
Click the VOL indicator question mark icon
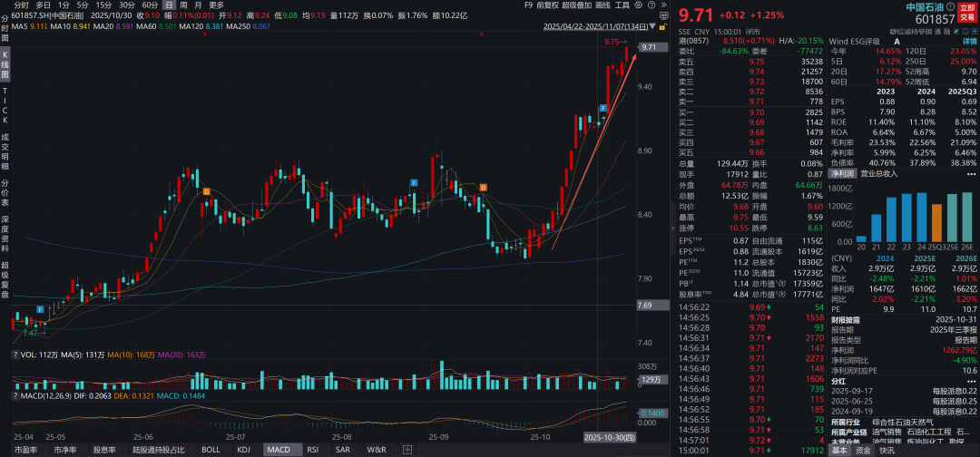pyautogui.click(x=15, y=355)
